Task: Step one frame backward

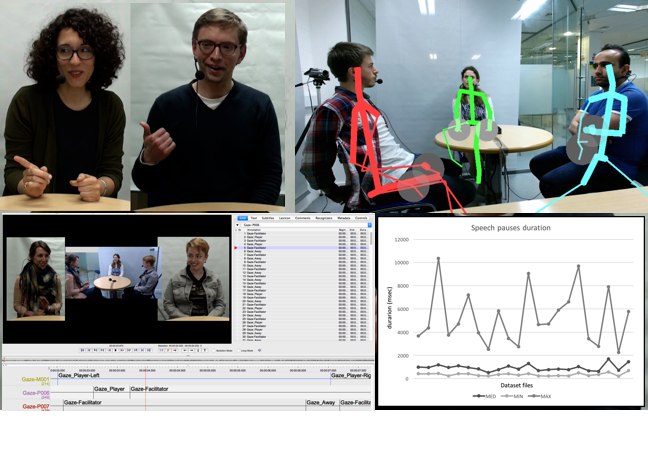Action: (x=102, y=350)
